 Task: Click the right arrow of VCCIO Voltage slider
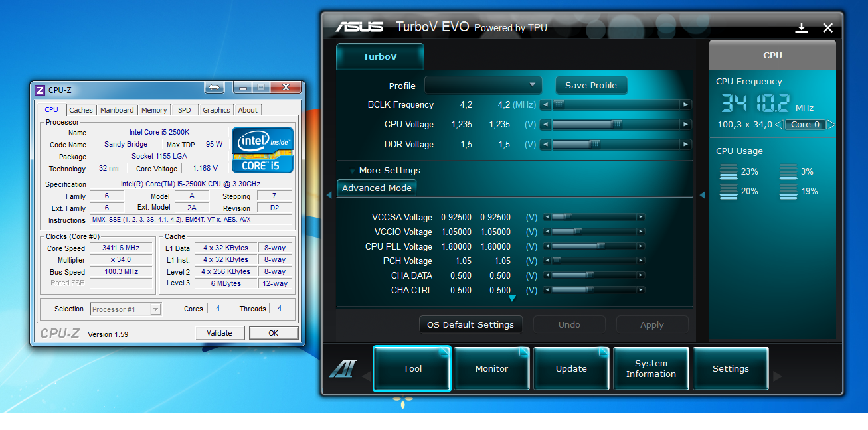641,232
